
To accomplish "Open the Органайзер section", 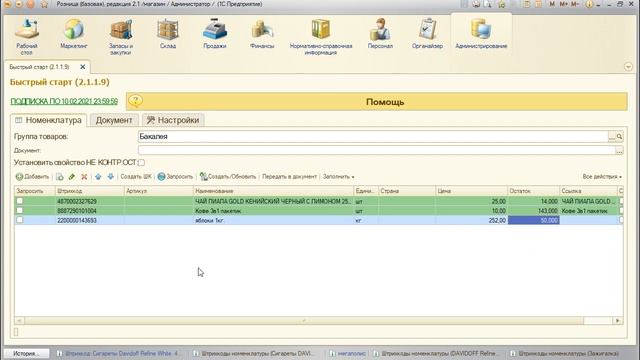I will coord(427,34).
